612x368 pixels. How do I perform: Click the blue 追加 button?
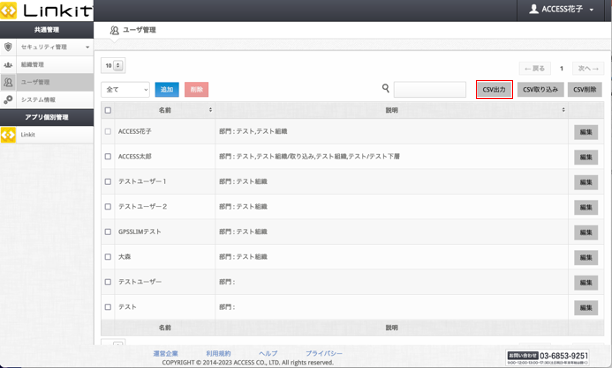coord(167,89)
